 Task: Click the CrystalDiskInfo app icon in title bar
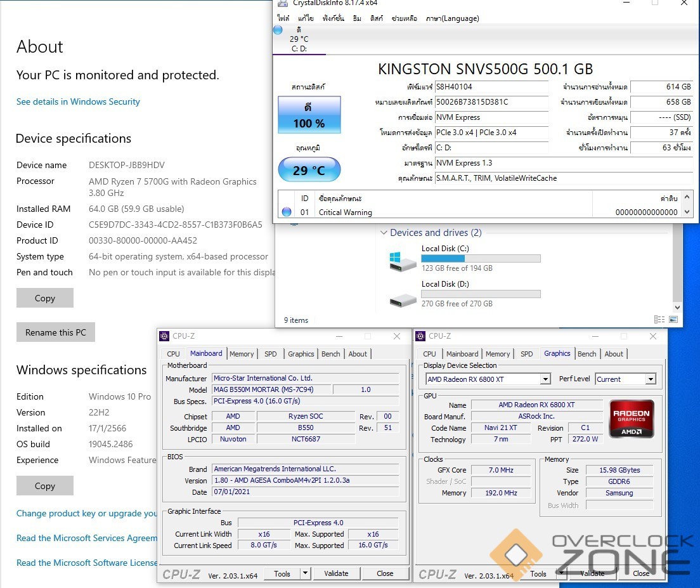283,3
